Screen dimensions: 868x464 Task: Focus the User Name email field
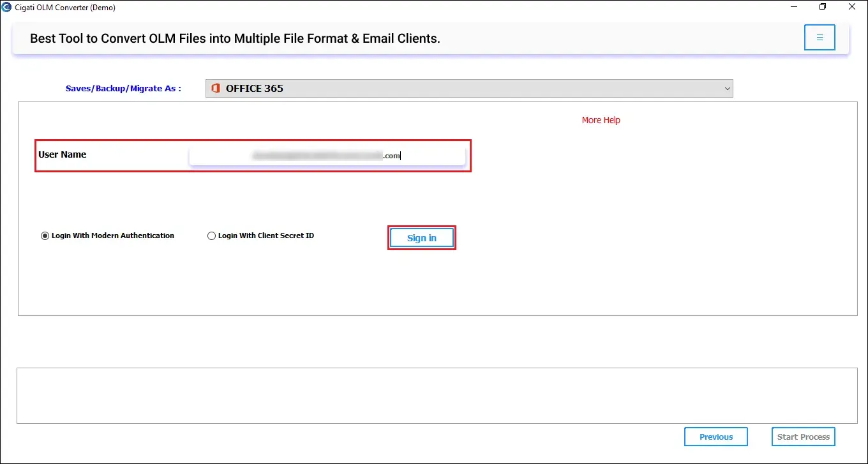click(327, 155)
